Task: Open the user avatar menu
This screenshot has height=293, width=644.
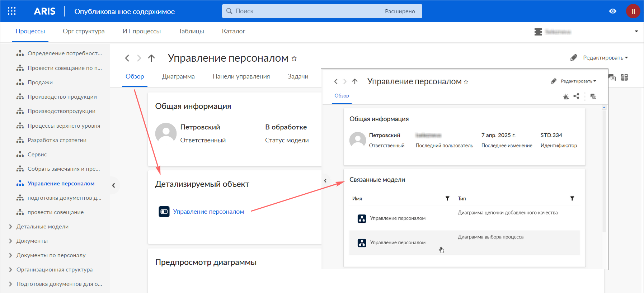Action: (633, 11)
